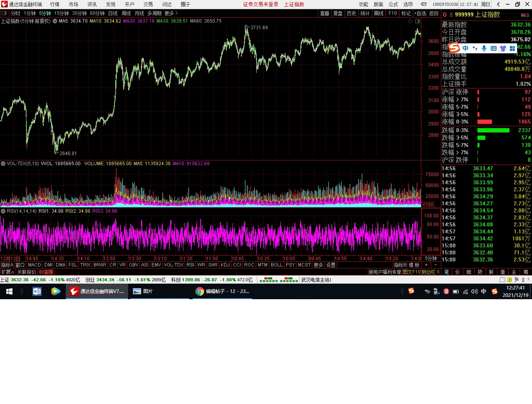Open the list icon beside stock code
The height and width of the screenshot is (404, 532).
click(x=451, y=15)
